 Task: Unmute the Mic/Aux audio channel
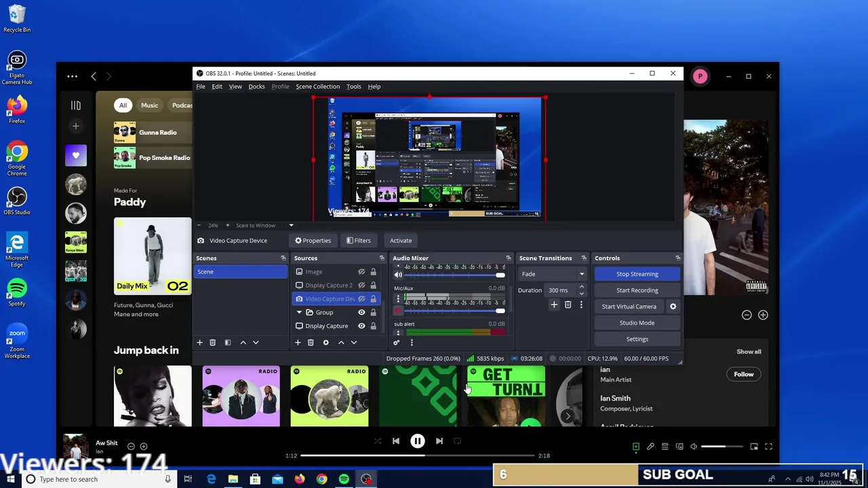pos(398,311)
